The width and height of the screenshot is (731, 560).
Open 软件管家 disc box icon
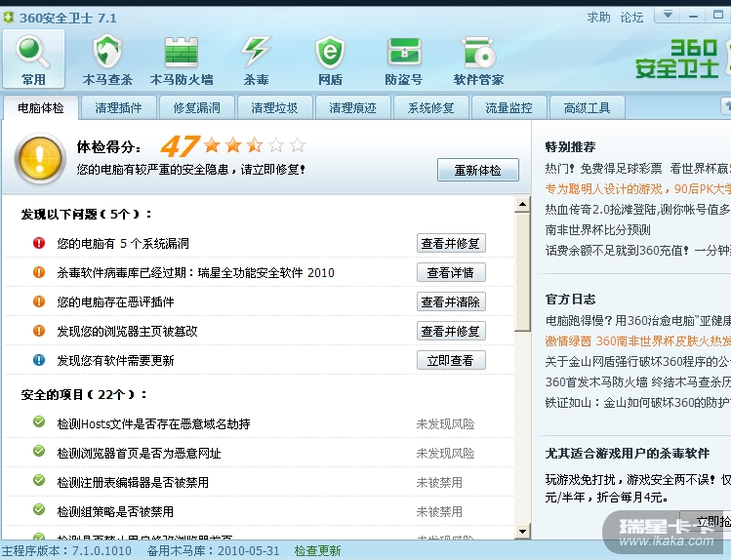tap(478, 52)
